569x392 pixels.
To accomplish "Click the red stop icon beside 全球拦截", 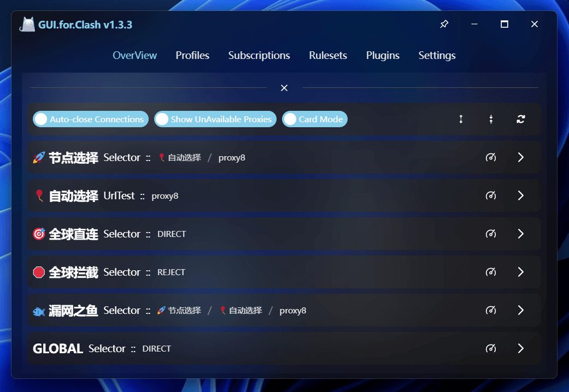I will click(39, 272).
